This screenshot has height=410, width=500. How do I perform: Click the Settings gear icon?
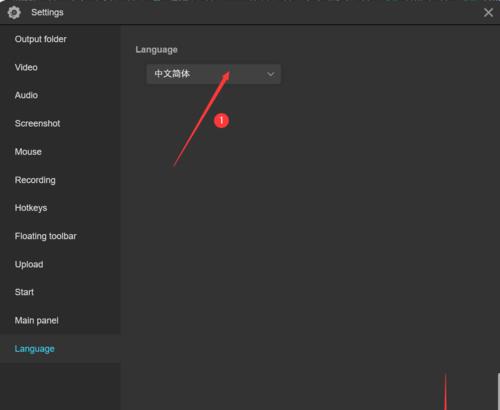14,13
